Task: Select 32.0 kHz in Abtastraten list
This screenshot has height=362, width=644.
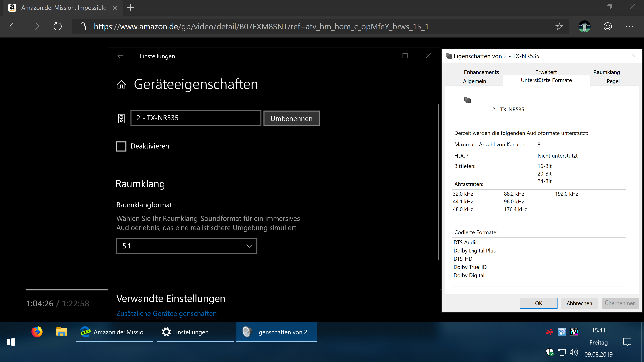Action: pos(463,194)
